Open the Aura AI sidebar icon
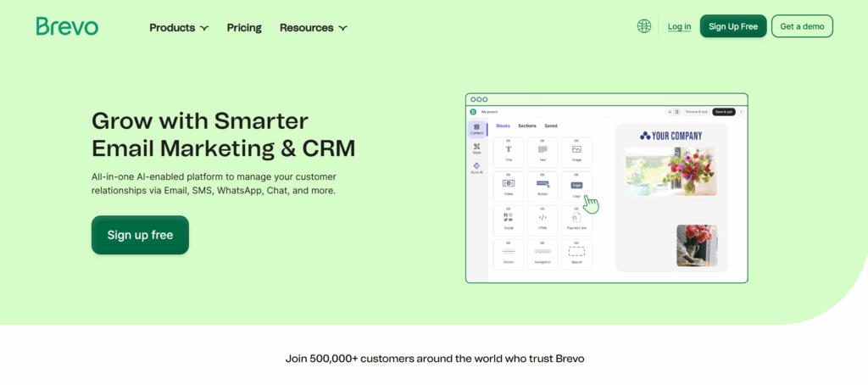This screenshot has width=868, height=385. tap(476, 169)
